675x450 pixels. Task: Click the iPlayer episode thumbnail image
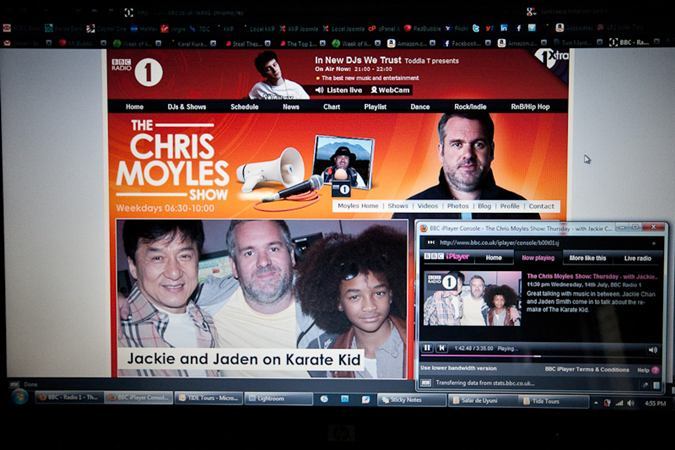click(x=472, y=298)
